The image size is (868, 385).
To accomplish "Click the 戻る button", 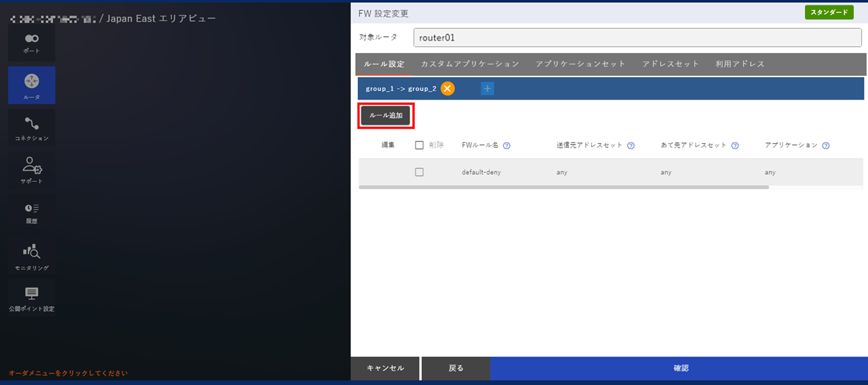I will pyautogui.click(x=456, y=368).
